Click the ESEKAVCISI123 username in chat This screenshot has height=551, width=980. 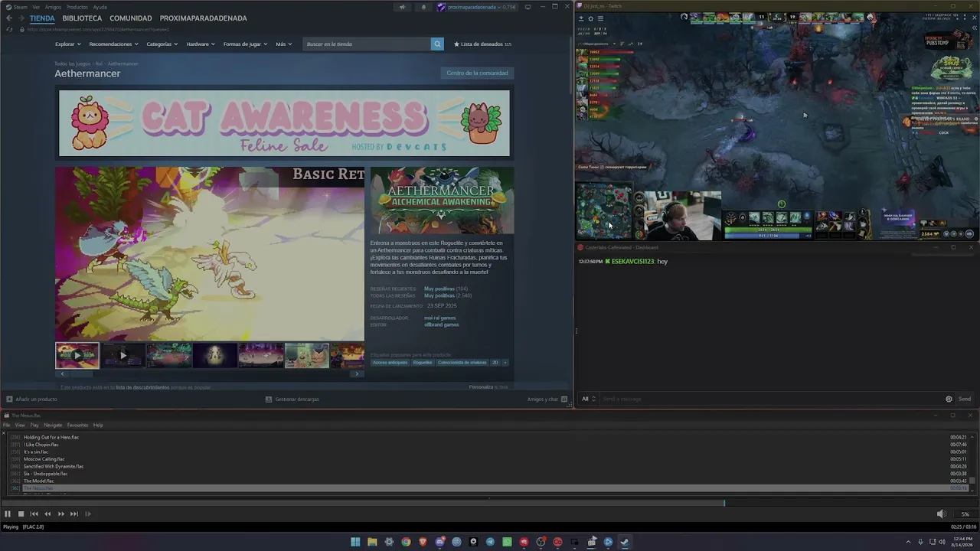pyautogui.click(x=632, y=262)
